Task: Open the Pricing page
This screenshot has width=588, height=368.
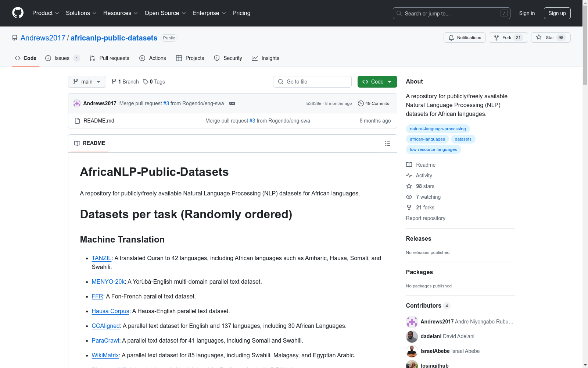Action: tap(241, 13)
